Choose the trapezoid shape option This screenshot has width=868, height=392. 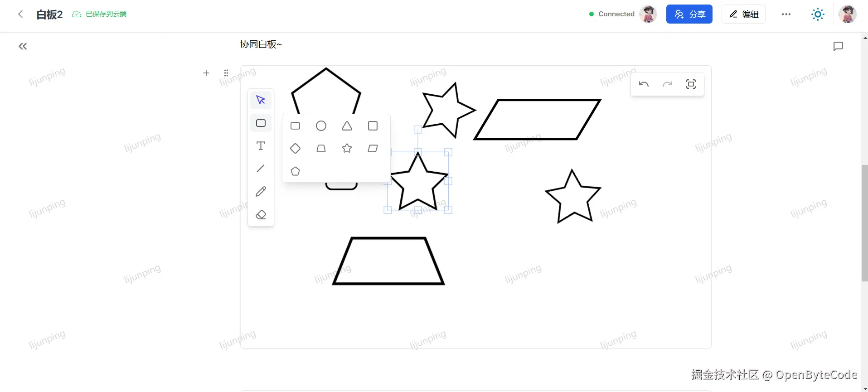(x=321, y=149)
